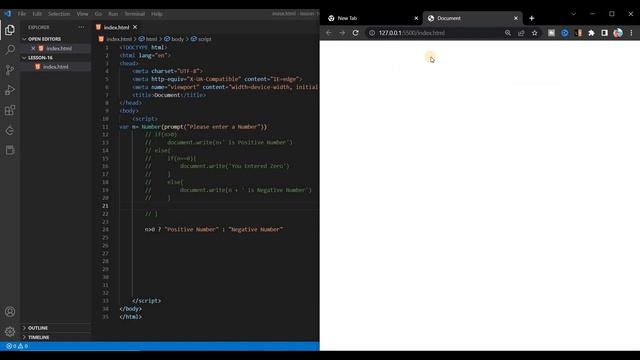This screenshot has width=640, height=360.
Task: Open the View menu in VS Code
Action: (82, 14)
